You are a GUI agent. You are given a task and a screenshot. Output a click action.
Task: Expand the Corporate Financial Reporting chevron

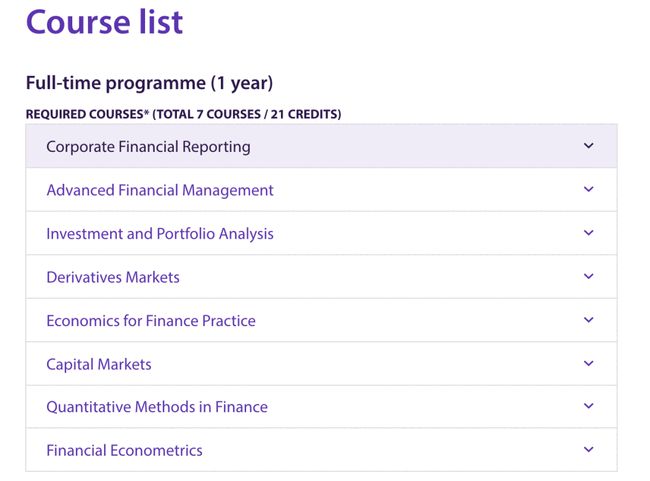pos(588,146)
